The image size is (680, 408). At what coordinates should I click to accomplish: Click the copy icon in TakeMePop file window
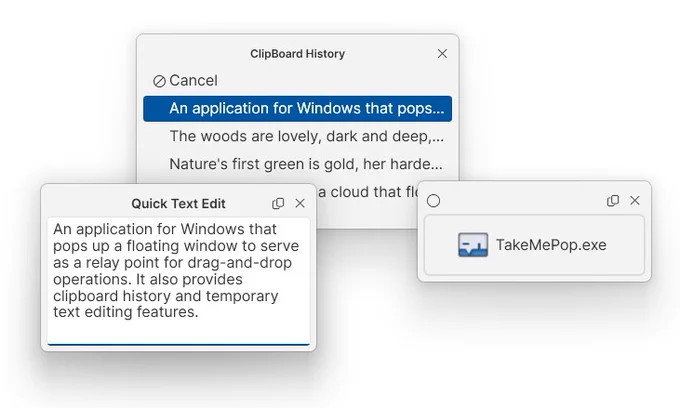613,200
